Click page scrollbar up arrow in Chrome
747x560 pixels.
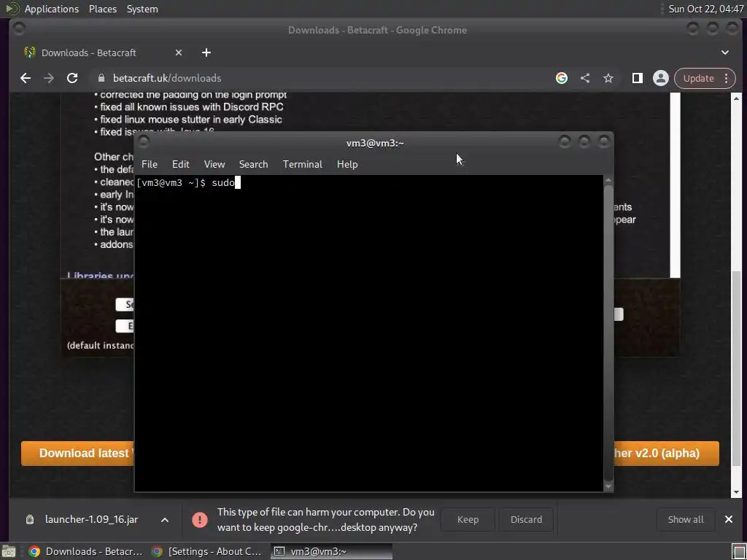point(737,98)
